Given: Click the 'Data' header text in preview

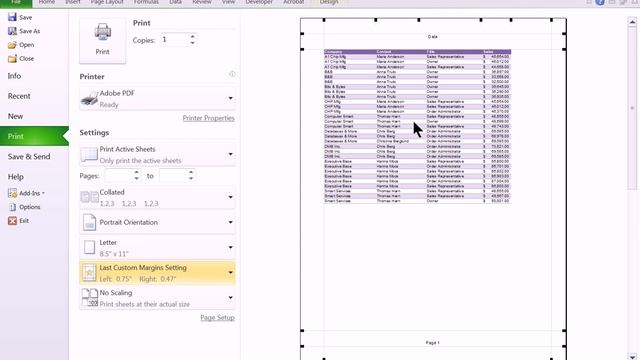Looking at the screenshot, I should [x=433, y=37].
